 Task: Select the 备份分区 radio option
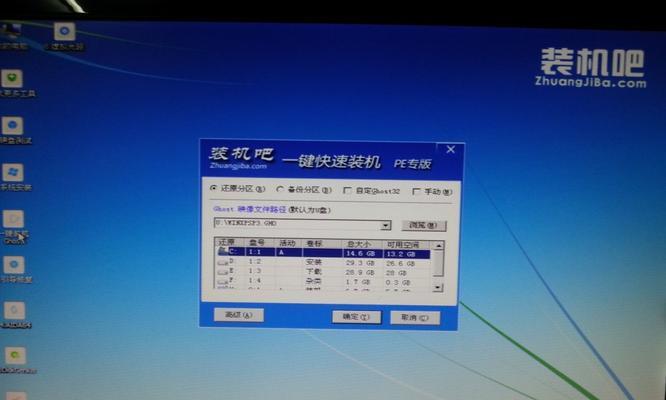(280, 189)
